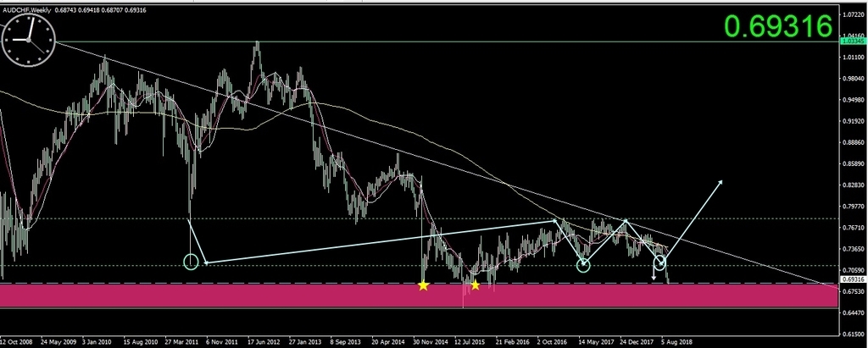Click the 2 Oct 2016 date label
The image size is (868, 348).
(553, 342)
